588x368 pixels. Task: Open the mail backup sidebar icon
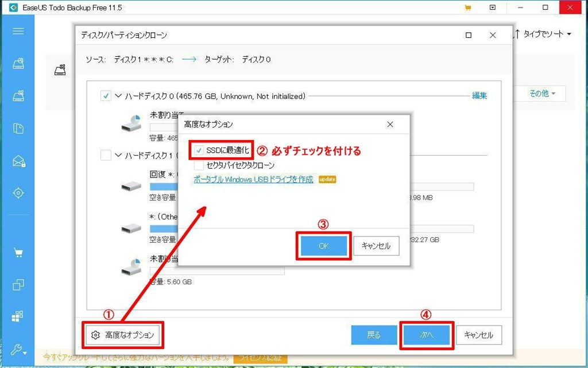18,161
